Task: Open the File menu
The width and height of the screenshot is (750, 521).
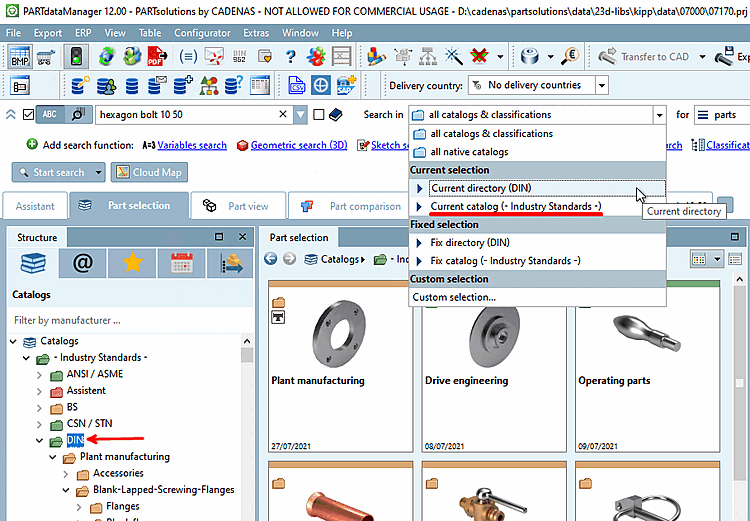Action: click(13, 33)
